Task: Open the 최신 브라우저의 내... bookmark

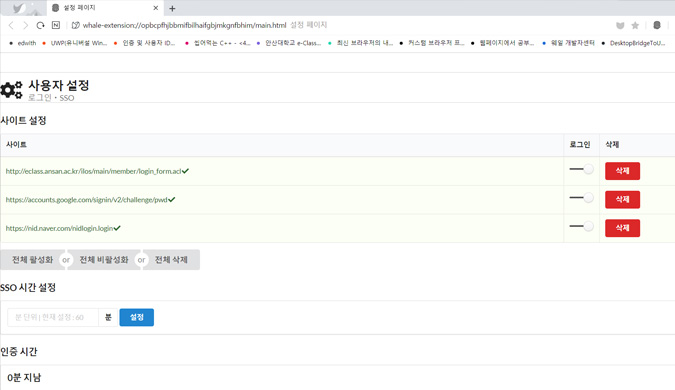Action: (360, 43)
